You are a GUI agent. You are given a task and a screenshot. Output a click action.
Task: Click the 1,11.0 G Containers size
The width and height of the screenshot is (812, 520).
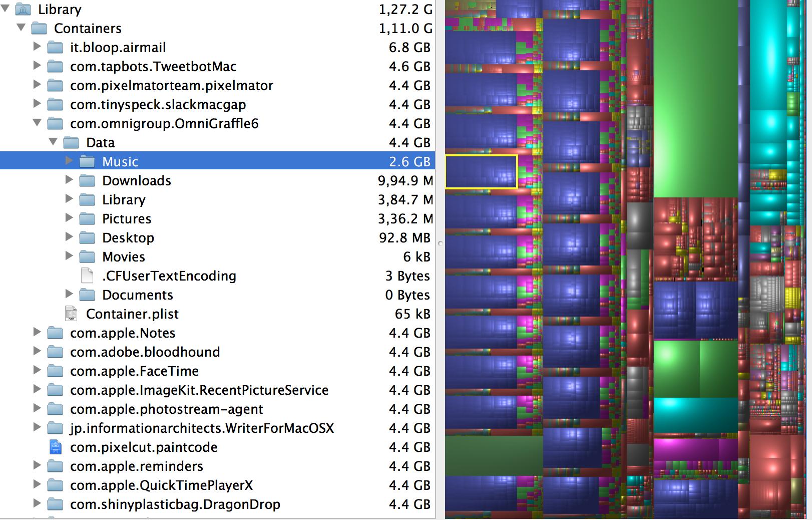tap(405, 29)
